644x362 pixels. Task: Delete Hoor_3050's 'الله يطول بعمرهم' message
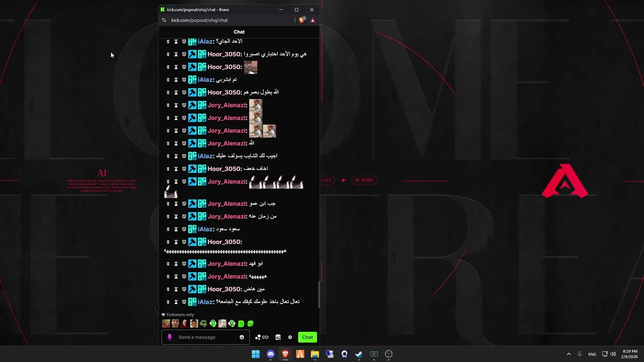168,93
